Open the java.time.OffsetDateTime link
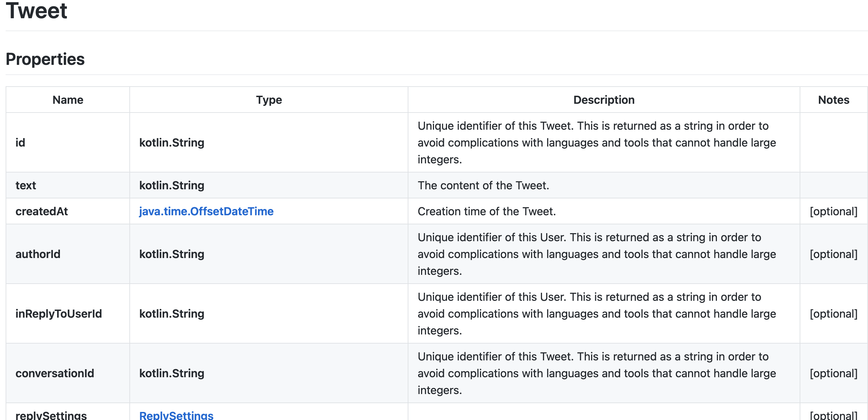868x420 pixels. [x=206, y=211]
